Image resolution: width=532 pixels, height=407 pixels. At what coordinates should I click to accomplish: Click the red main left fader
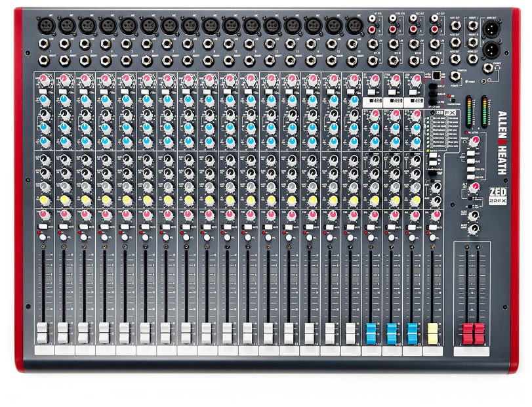point(468,330)
